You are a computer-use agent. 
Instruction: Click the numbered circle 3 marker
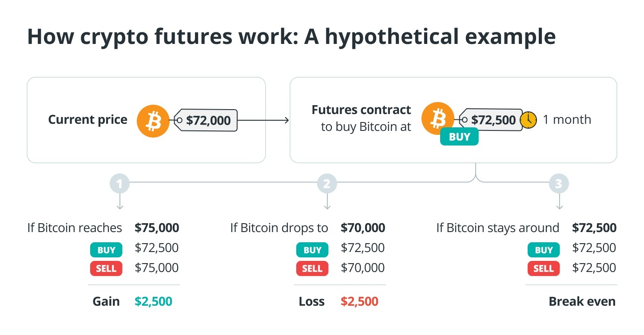tap(559, 184)
